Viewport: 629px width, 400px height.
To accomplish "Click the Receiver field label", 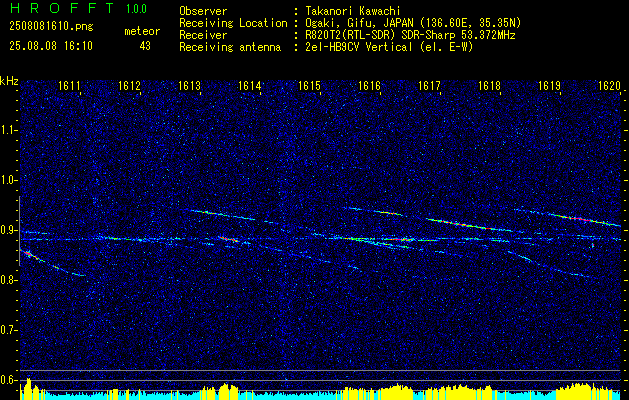I will coord(203,35).
